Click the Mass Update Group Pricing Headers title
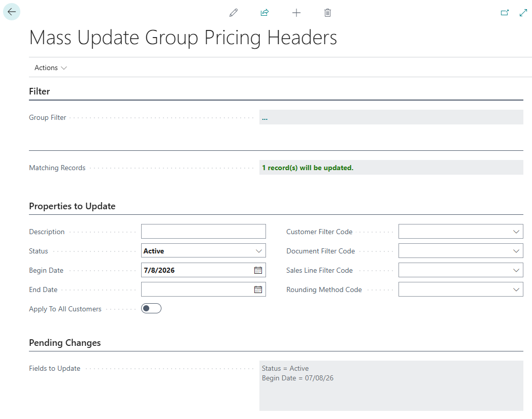Viewport: 532px width, 419px height. [x=183, y=38]
